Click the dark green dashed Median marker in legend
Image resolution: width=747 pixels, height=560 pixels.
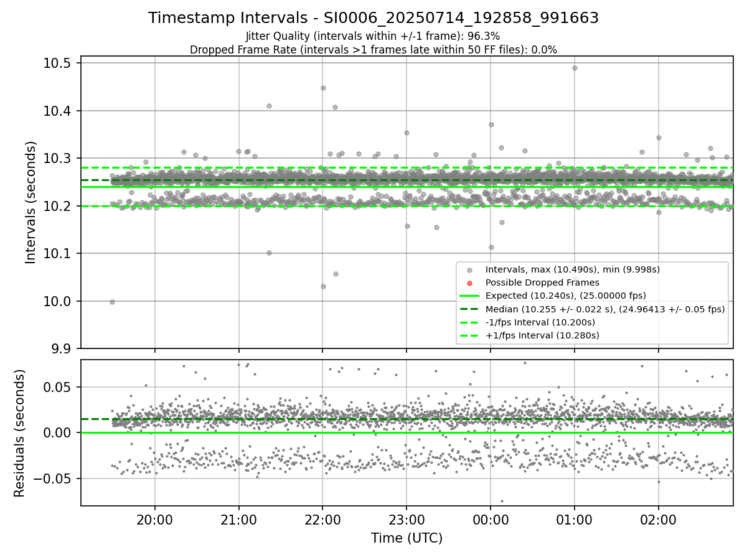point(470,309)
